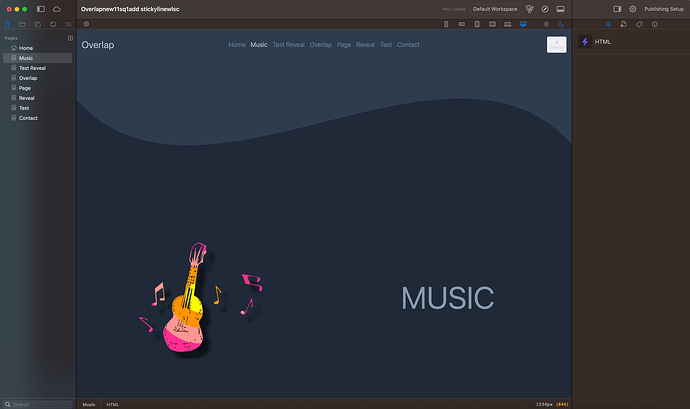Viewport: 690px width, 409px height.
Task: Toggle the left sidebar panel icon
Action: (x=41, y=9)
